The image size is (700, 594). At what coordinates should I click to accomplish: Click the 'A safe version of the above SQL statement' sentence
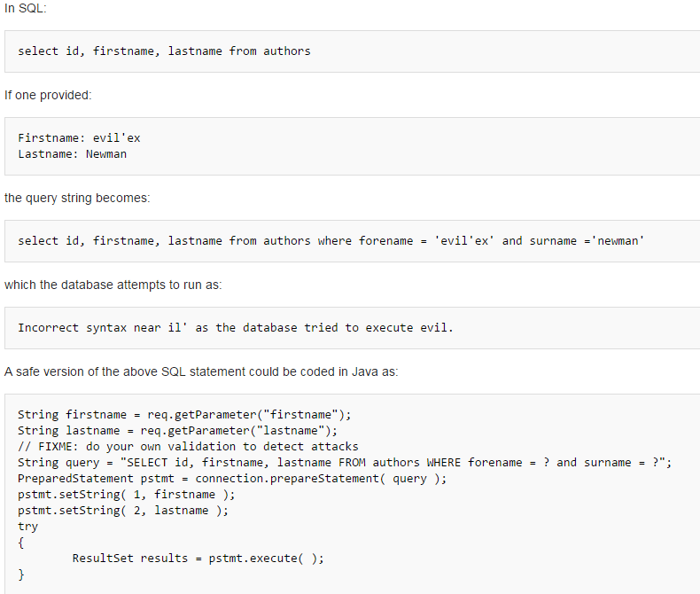pyautogui.click(x=201, y=371)
